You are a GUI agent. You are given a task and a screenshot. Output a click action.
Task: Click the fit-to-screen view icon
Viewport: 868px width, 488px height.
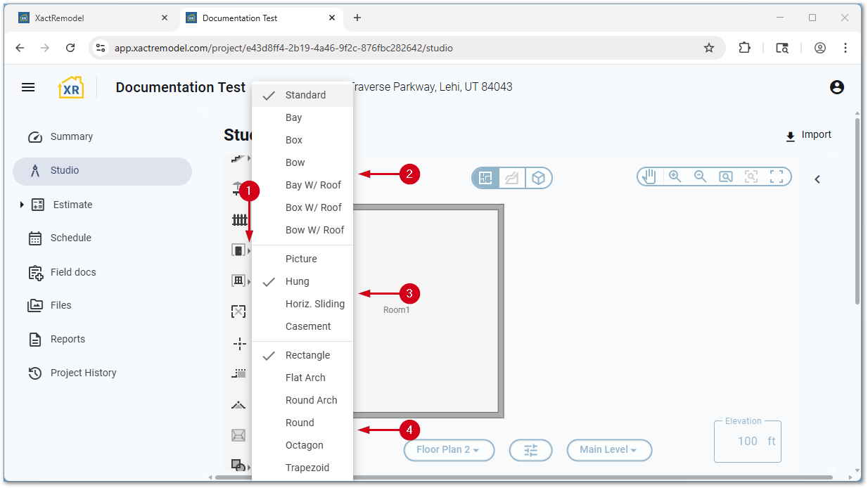[x=777, y=176]
